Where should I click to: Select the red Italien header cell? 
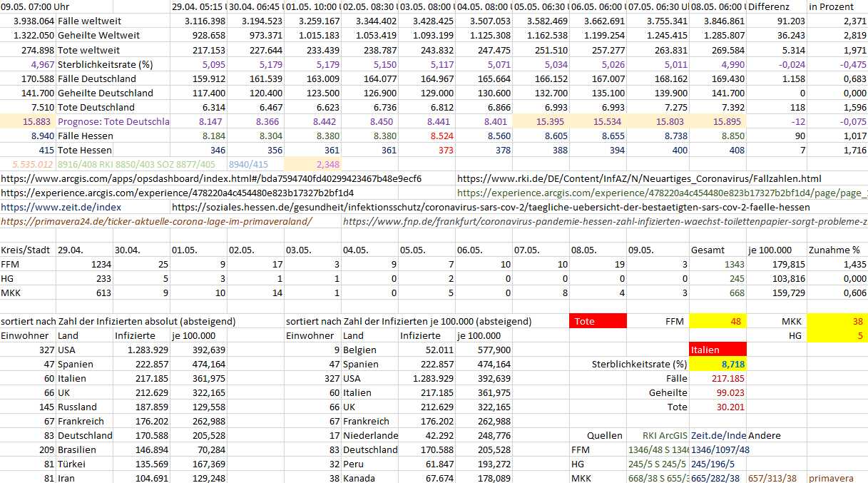[x=718, y=350]
